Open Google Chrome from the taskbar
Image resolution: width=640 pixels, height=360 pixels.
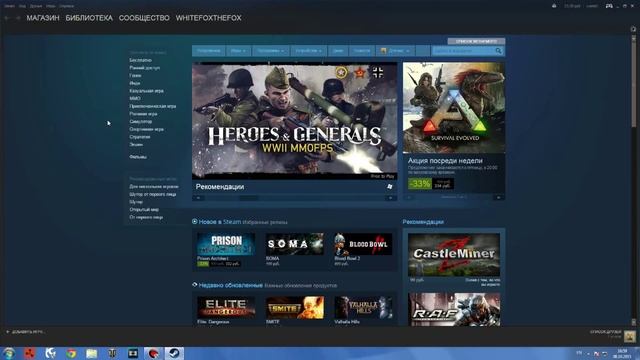coord(71,353)
